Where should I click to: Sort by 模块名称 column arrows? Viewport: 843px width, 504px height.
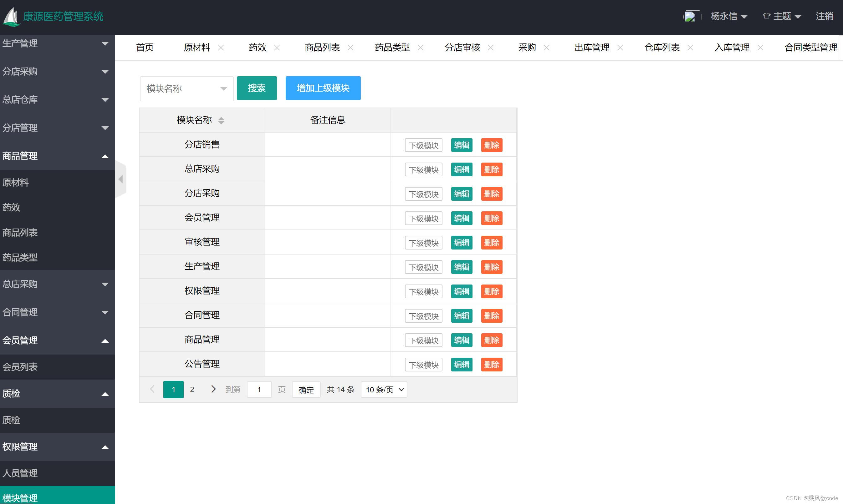pyautogui.click(x=221, y=121)
